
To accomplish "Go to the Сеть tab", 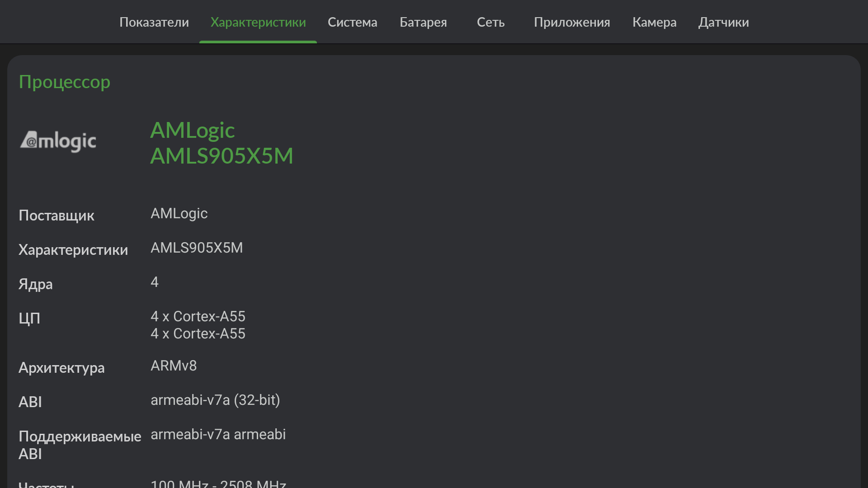I will tap(491, 22).
